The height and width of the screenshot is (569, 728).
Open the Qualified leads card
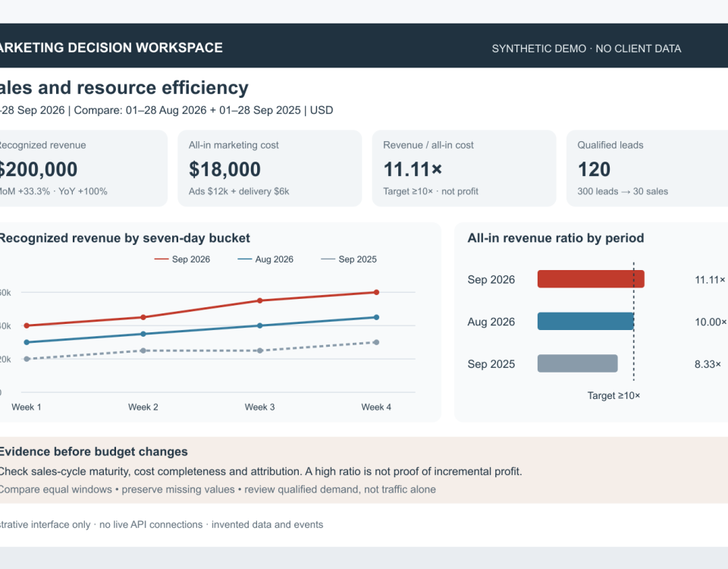[x=647, y=168]
